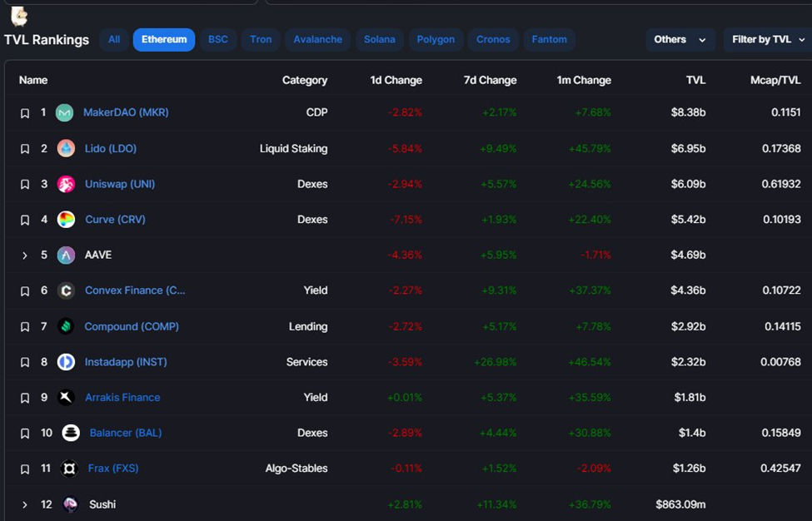Bookmark the Curve row
The width and height of the screenshot is (812, 521).
tap(24, 220)
